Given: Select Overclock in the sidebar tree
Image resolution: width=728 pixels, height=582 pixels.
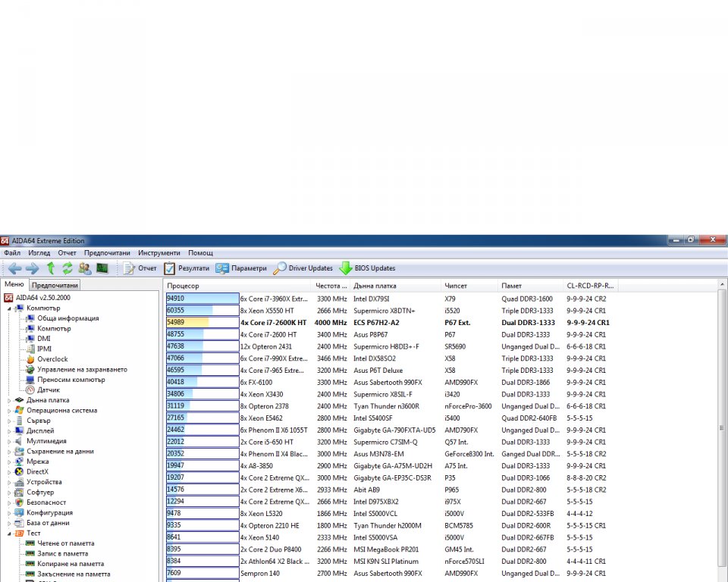Looking at the screenshot, I should 52,359.
